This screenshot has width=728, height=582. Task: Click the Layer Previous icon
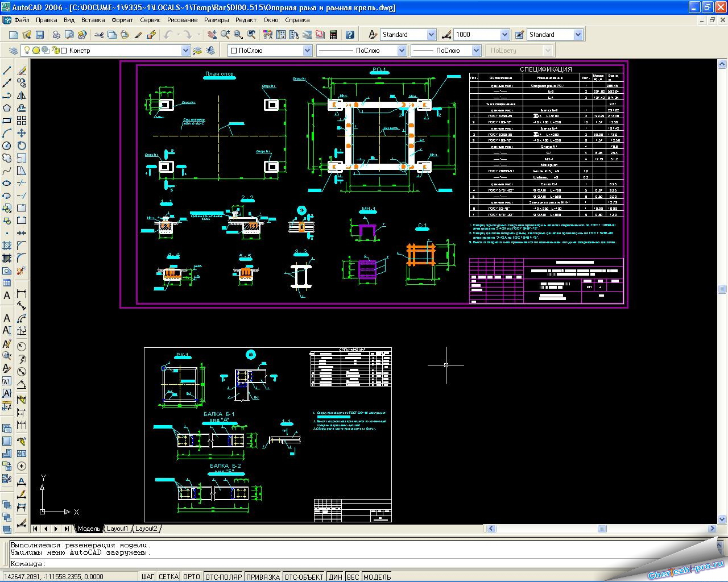coord(210,51)
